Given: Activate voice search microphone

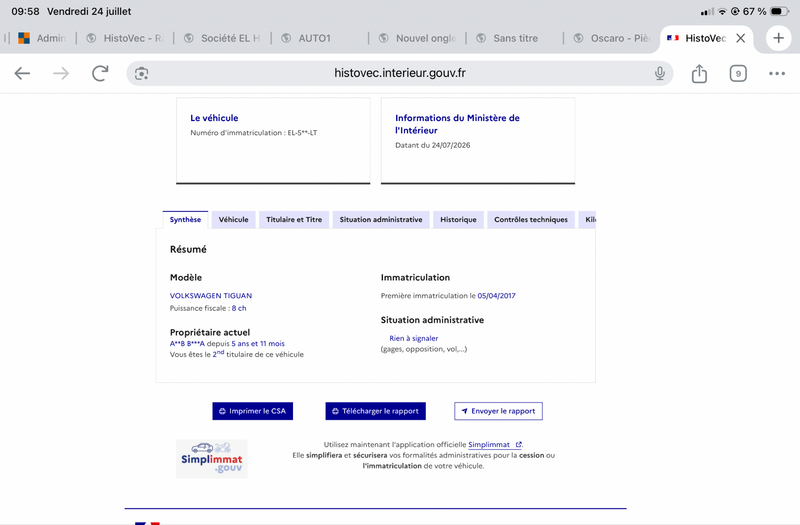Looking at the screenshot, I should [660, 73].
